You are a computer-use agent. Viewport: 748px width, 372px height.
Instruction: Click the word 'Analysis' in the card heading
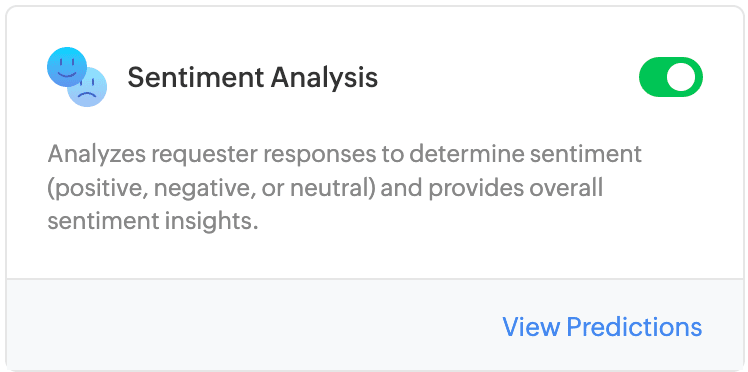click(324, 77)
